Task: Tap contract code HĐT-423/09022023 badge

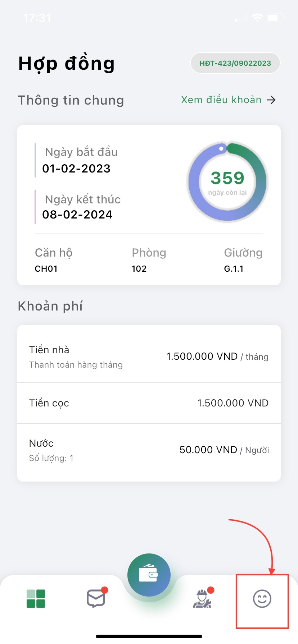Action: pyautogui.click(x=235, y=63)
